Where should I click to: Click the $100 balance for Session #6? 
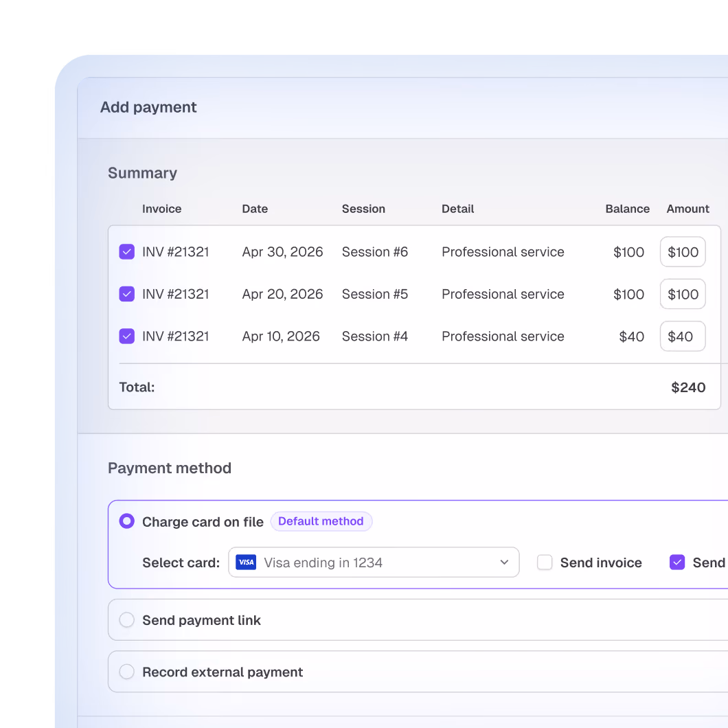pyautogui.click(x=628, y=252)
